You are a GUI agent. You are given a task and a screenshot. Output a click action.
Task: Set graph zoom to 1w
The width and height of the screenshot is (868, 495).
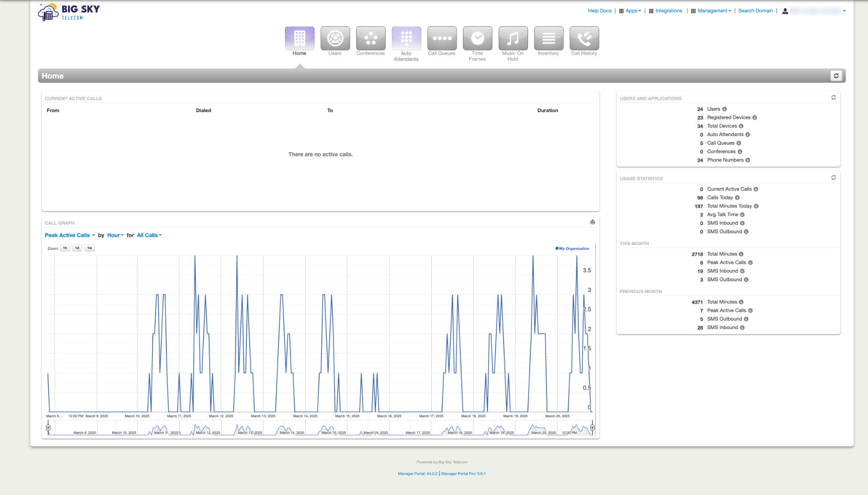[90, 248]
